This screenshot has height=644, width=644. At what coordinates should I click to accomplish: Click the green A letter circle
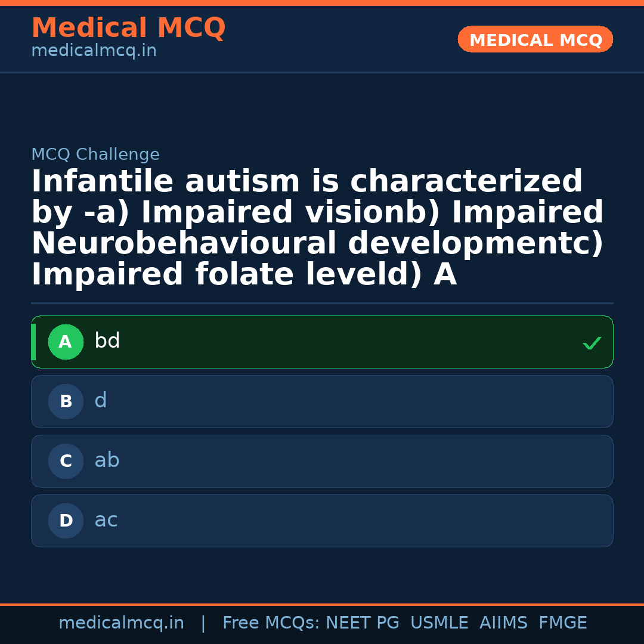click(66, 342)
